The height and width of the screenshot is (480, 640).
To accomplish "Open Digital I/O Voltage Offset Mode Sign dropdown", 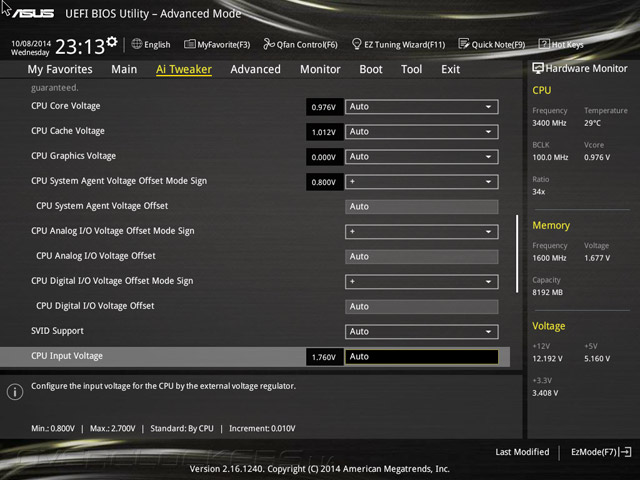I will (422, 282).
